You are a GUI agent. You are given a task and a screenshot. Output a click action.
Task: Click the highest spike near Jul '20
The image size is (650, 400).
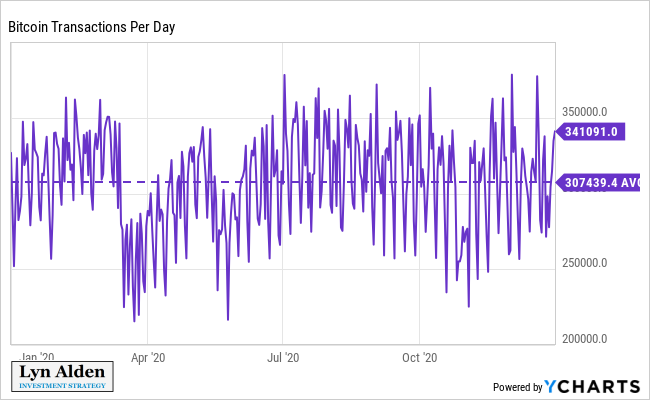284,75
